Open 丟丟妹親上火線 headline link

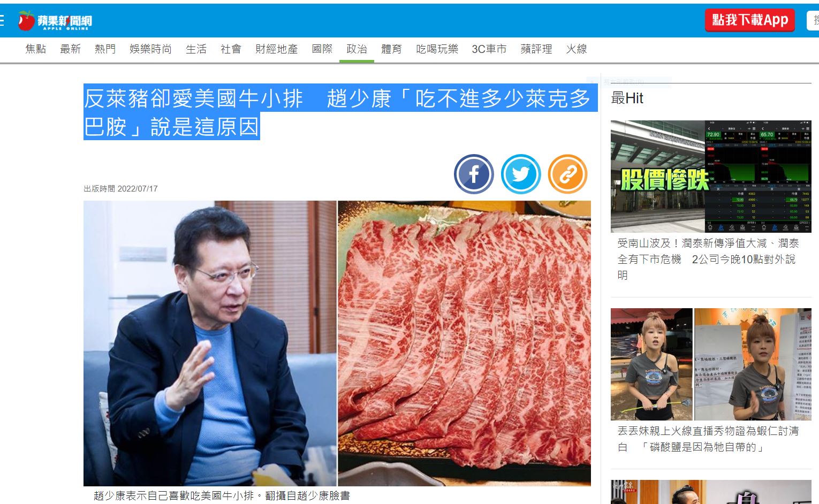708,439
